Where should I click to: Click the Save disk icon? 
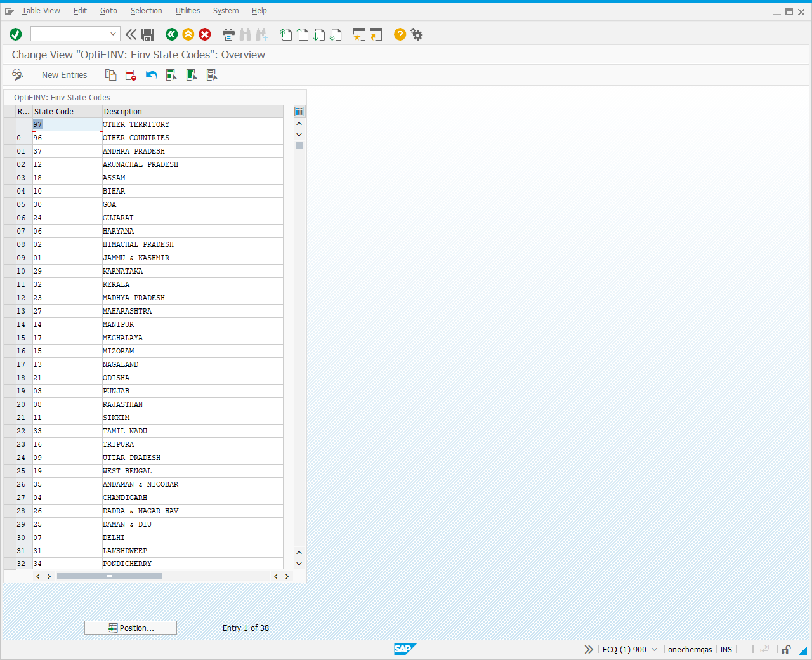pyautogui.click(x=148, y=34)
